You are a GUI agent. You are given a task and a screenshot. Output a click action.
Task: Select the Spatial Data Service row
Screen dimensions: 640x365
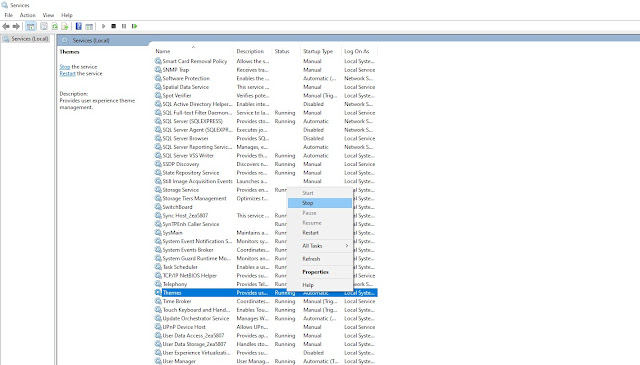(x=265, y=87)
